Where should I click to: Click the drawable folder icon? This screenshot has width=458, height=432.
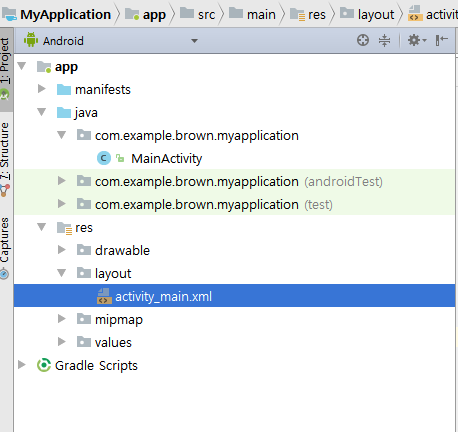tap(84, 250)
